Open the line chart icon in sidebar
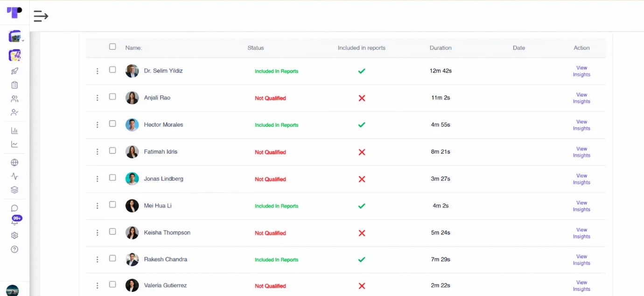Screen dimensions: 644x296 (x=14, y=144)
